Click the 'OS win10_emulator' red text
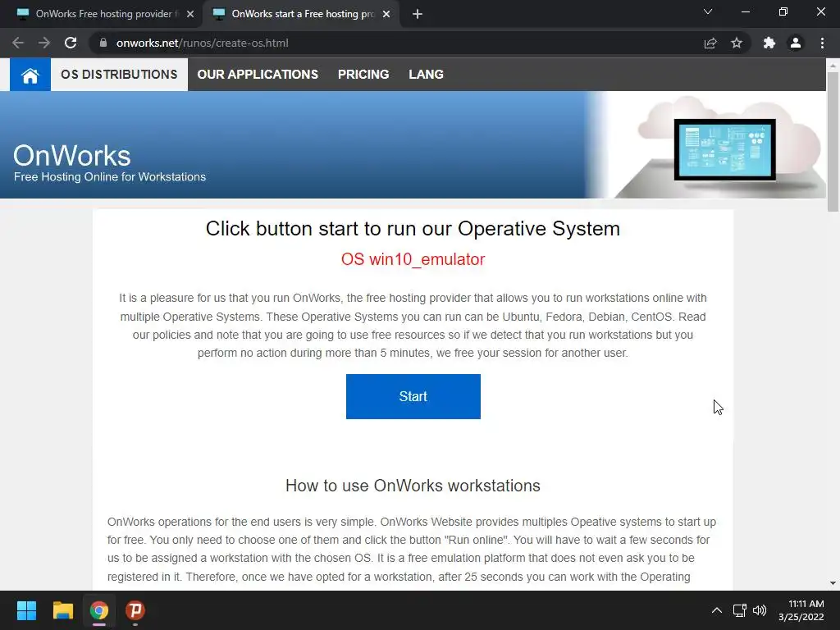Screen dimensions: 840x630 click(413, 259)
